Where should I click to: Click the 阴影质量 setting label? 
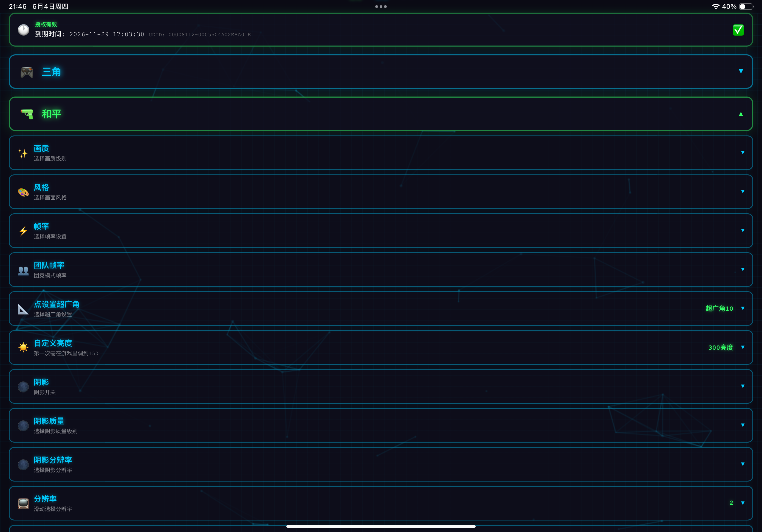49,421
